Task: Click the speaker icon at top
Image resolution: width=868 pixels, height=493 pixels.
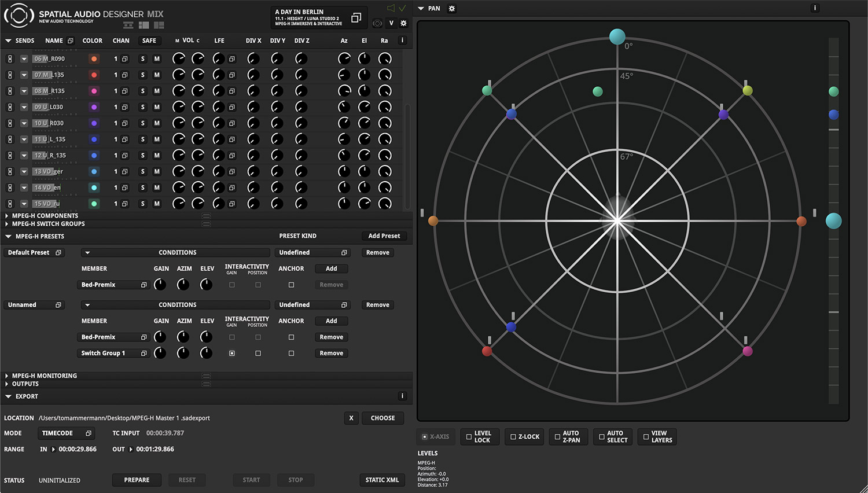Action: (x=391, y=8)
